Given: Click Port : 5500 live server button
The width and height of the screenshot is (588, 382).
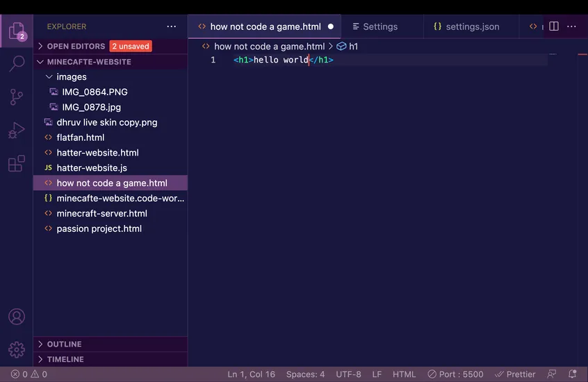Looking at the screenshot, I should click(x=455, y=374).
